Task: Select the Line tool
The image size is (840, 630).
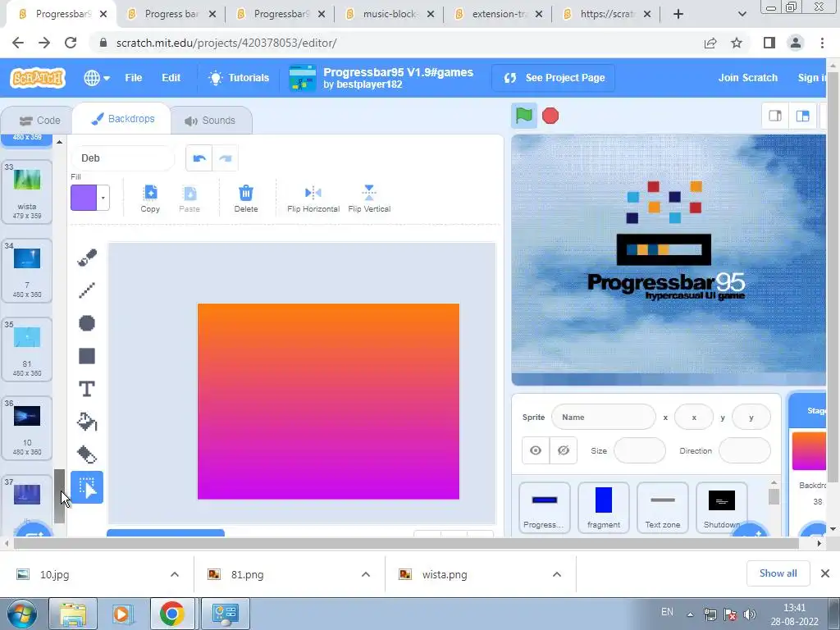Action: [87, 290]
